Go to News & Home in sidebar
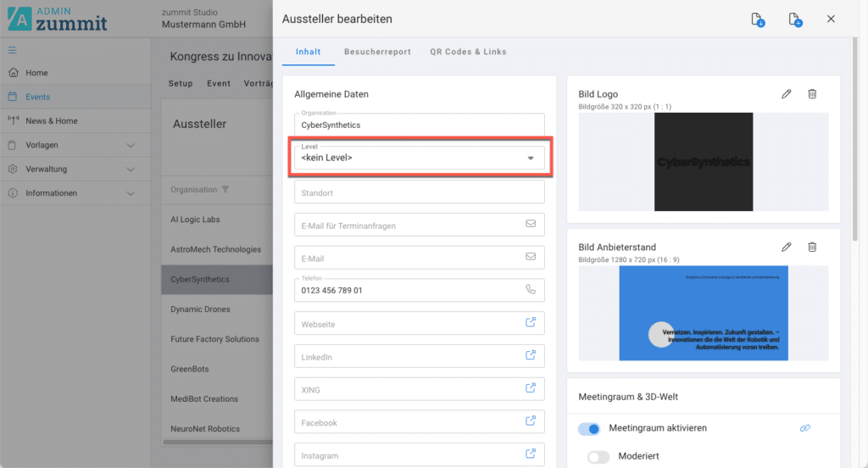The height and width of the screenshot is (468, 868). pos(51,121)
